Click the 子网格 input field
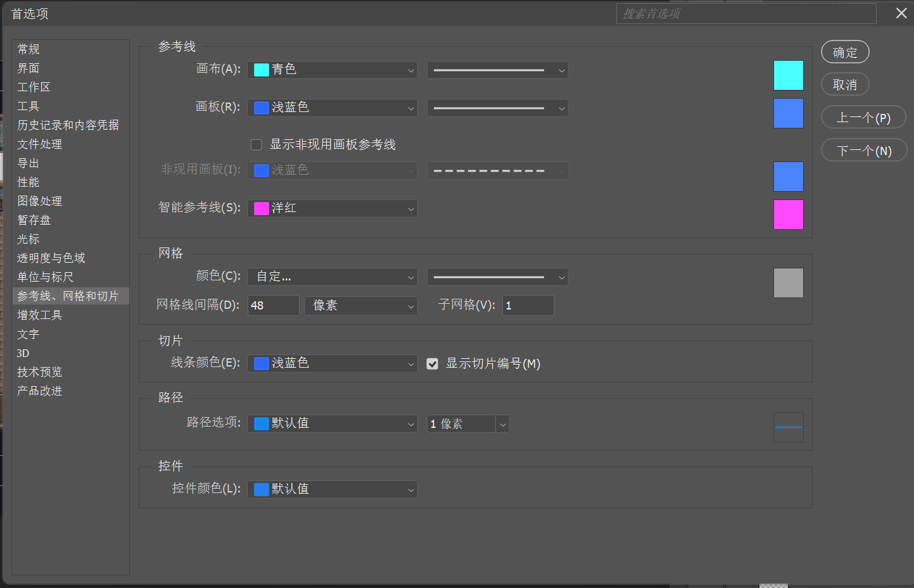914x588 pixels. 528,306
